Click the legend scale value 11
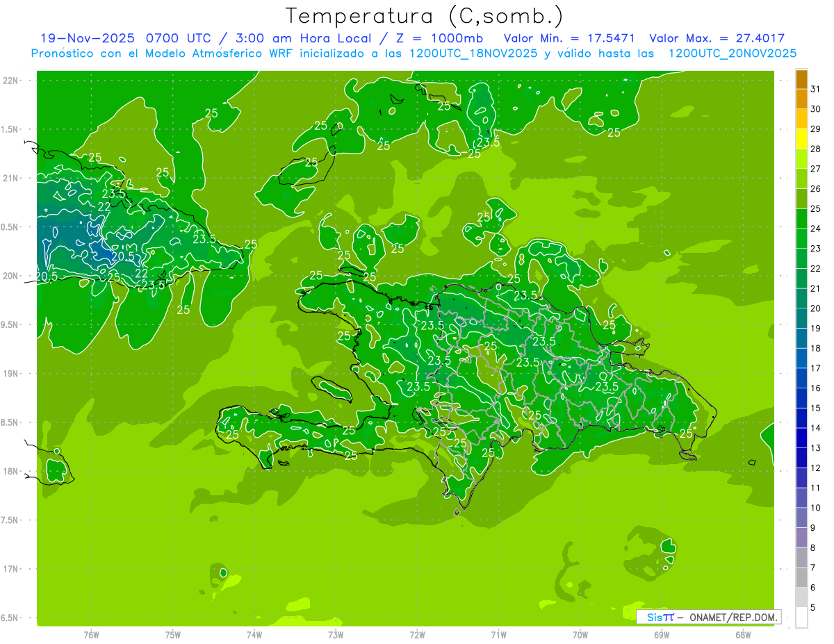Screen dimensions: 834x644 [x=815, y=488]
